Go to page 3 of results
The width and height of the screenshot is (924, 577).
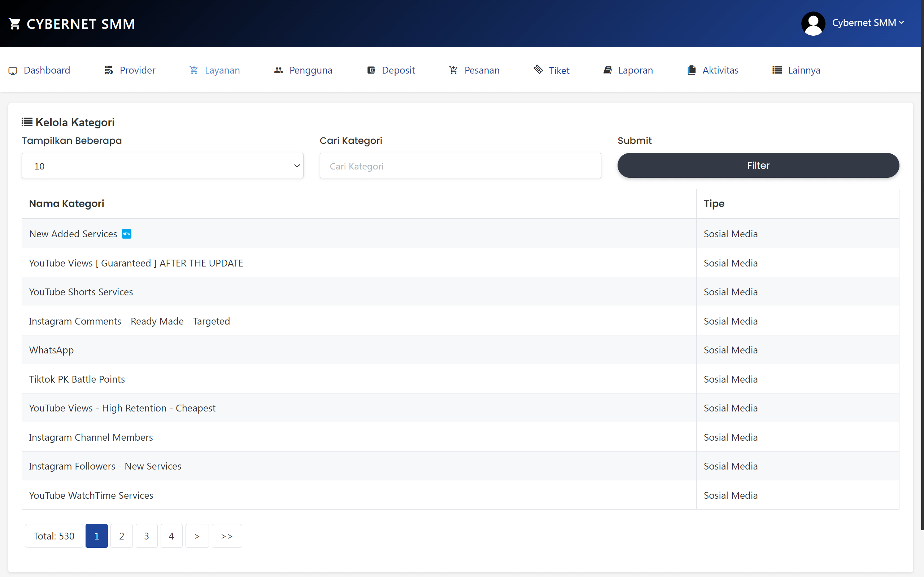(x=146, y=536)
